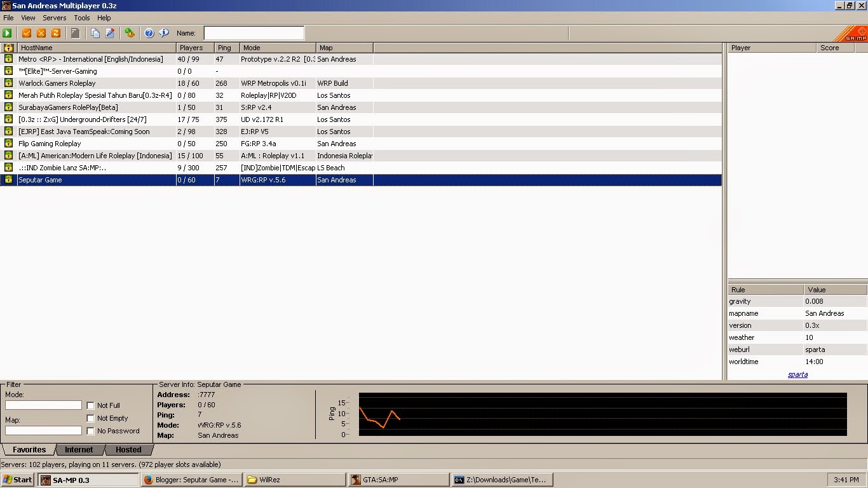Click the Value column header
The height and width of the screenshot is (488, 868).
coord(836,290)
